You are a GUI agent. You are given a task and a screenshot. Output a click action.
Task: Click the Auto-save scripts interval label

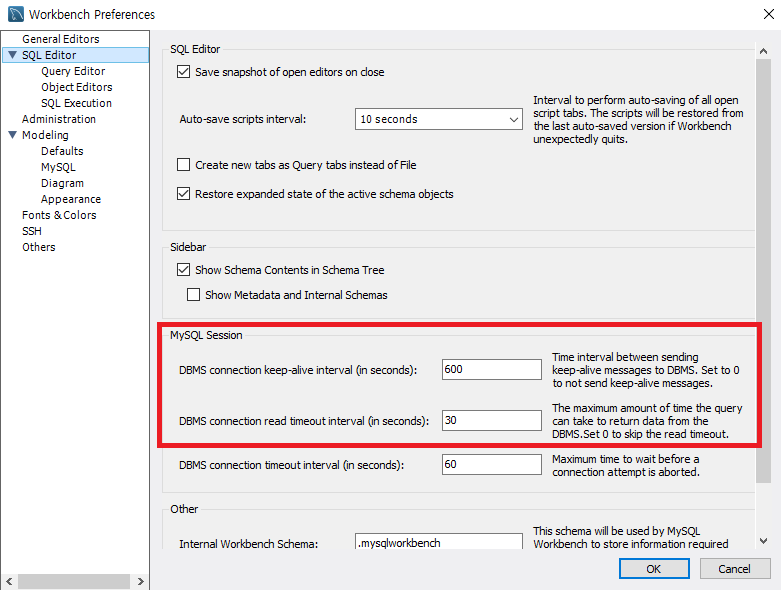243,119
